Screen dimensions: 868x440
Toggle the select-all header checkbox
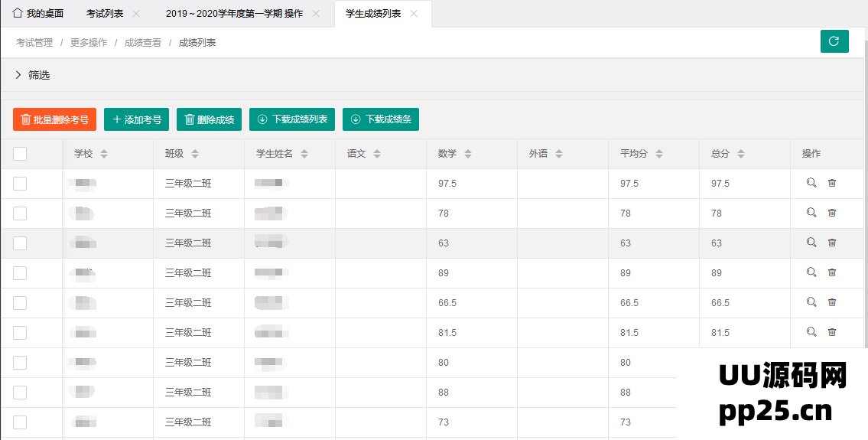tap(20, 154)
